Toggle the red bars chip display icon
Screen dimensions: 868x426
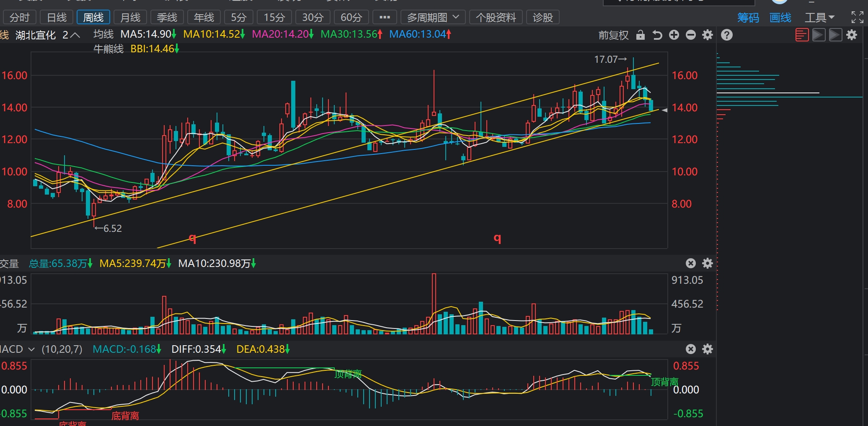[x=802, y=35]
